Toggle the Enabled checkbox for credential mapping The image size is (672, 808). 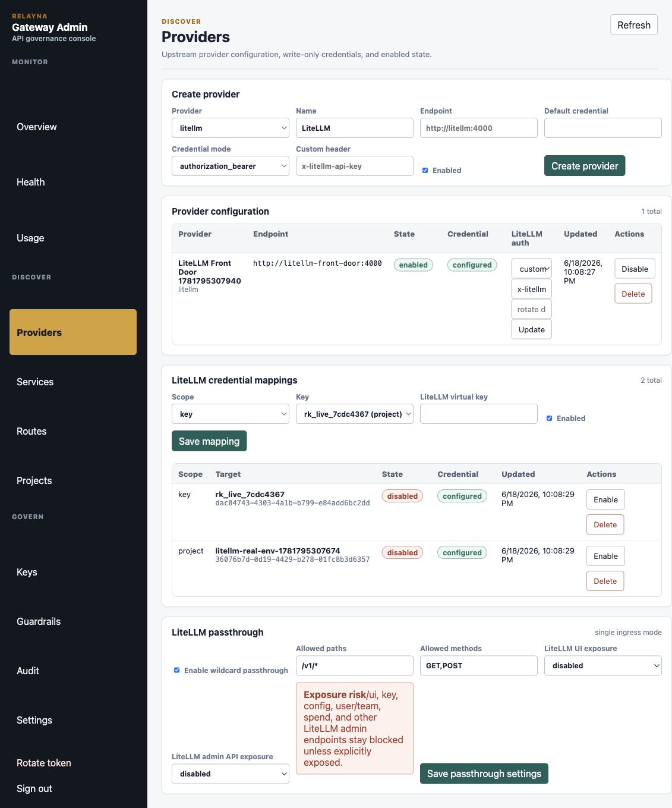tap(549, 419)
